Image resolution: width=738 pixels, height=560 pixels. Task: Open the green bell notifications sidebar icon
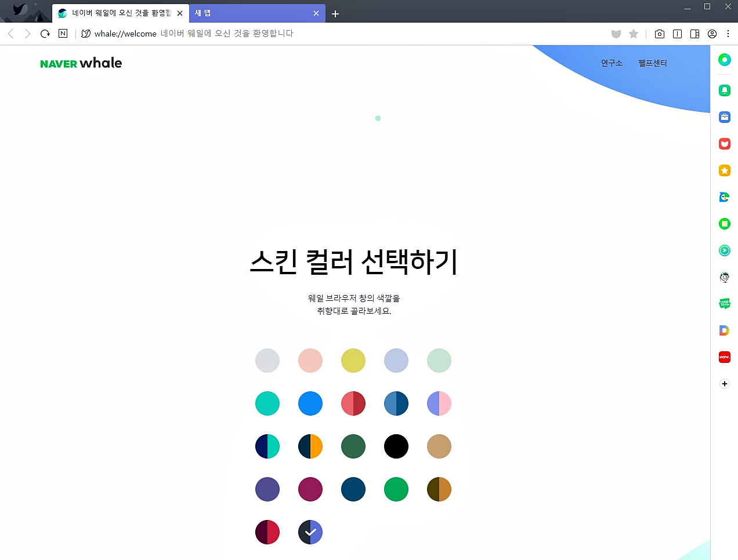[725, 90]
